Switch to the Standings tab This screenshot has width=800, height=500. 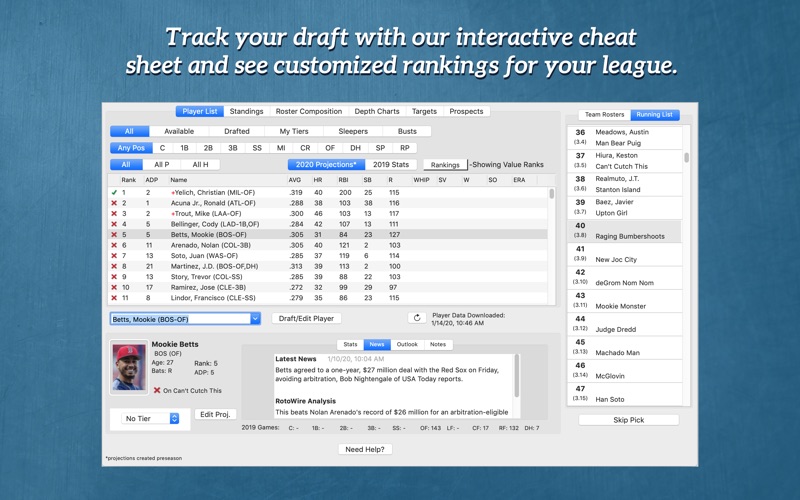(246, 111)
